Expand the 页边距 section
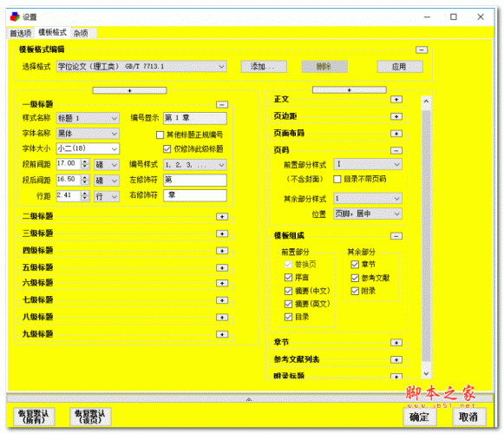The height and width of the screenshot is (434, 504). tap(396, 116)
